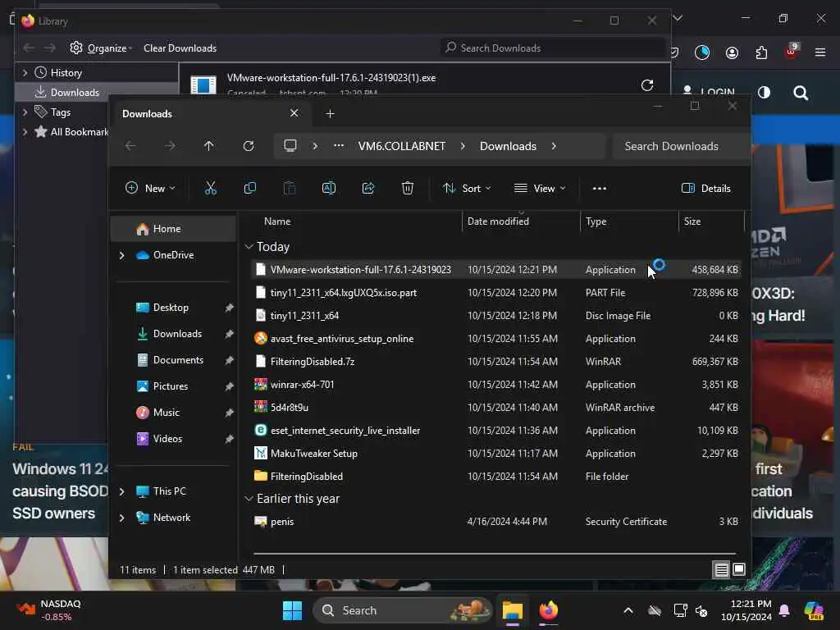Expand Network in the navigation pane

pos(122,518)
